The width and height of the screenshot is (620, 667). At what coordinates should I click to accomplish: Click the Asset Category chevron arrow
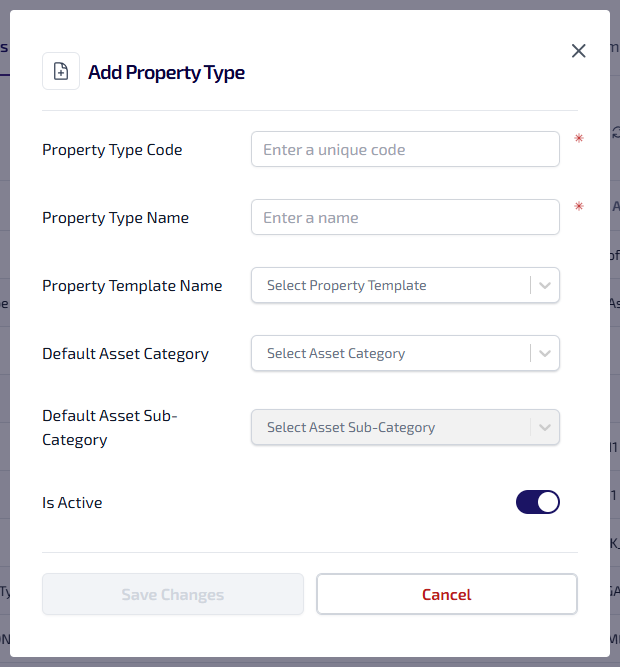545,353
